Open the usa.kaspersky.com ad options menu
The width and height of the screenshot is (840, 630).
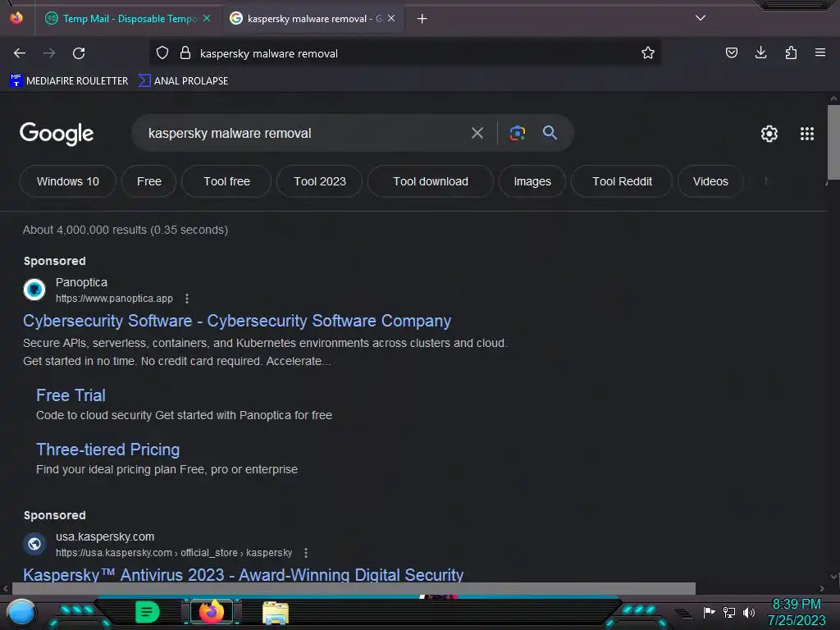306,552
